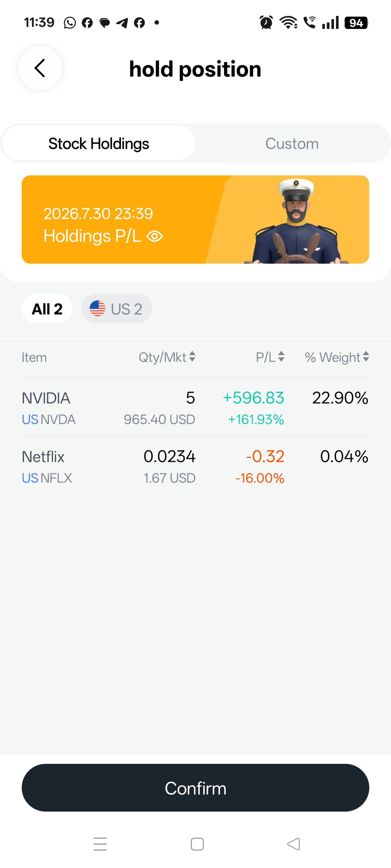Tap the Android back triangle icon

294,844
